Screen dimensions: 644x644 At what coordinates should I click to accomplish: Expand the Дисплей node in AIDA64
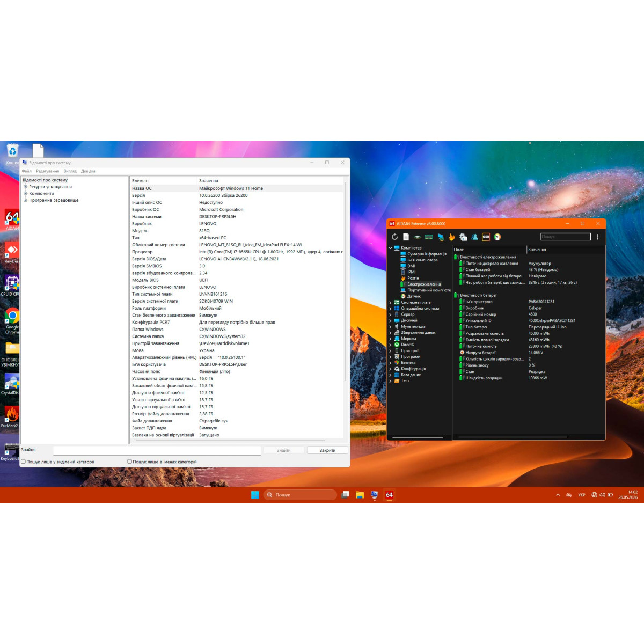(390, 320)
